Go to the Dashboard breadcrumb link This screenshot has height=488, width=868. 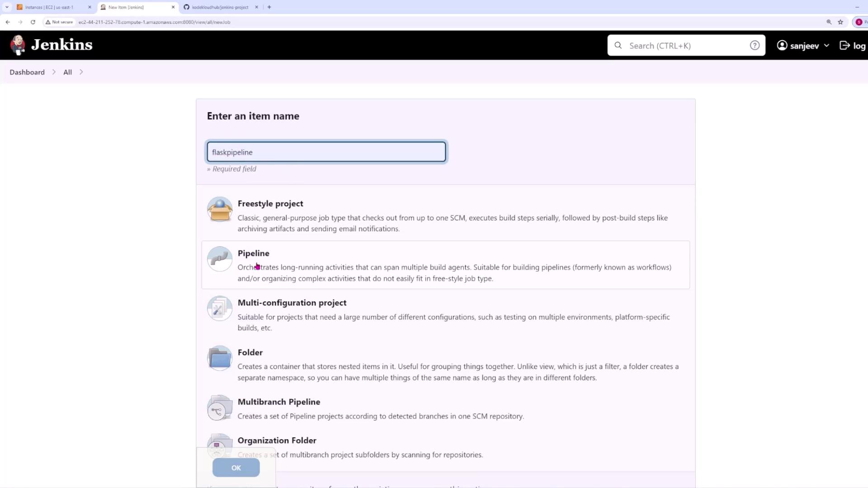27,72
